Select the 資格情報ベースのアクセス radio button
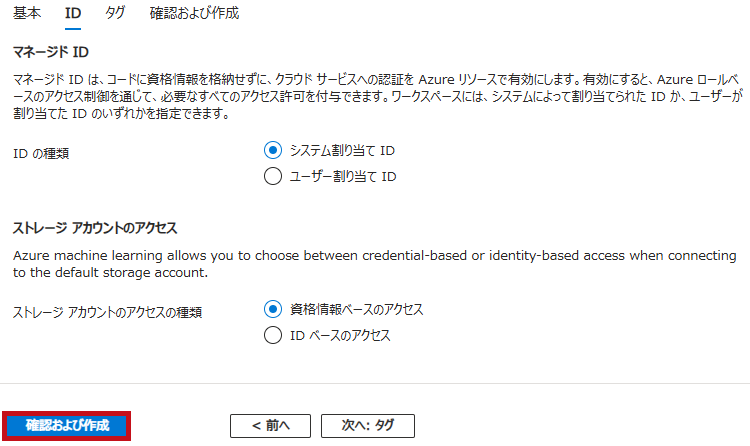This screenshot has width=750, height=446. [x=273, y=309]
